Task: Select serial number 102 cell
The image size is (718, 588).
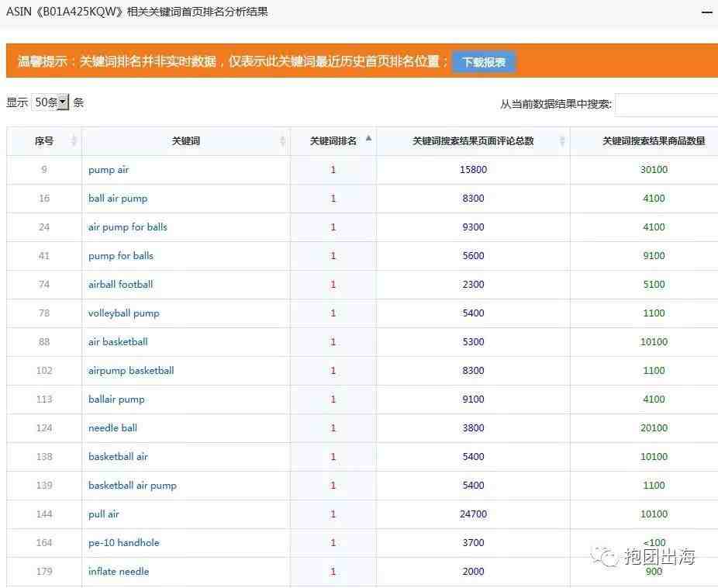Action: pyautogui.click(x=44, y=371)
